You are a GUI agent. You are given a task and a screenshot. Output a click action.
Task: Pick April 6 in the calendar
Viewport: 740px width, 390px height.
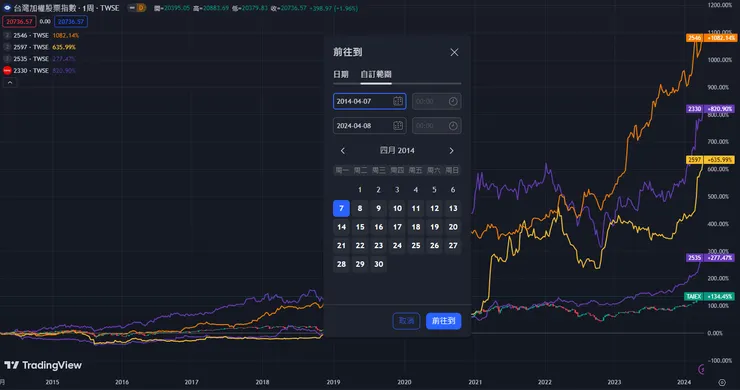click(x=453, y=190)
